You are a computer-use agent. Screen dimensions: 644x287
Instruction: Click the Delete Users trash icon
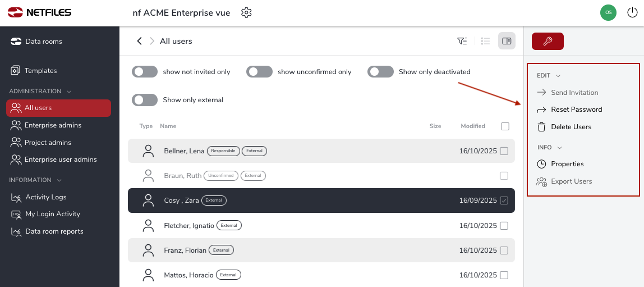(x=541, y=127)
